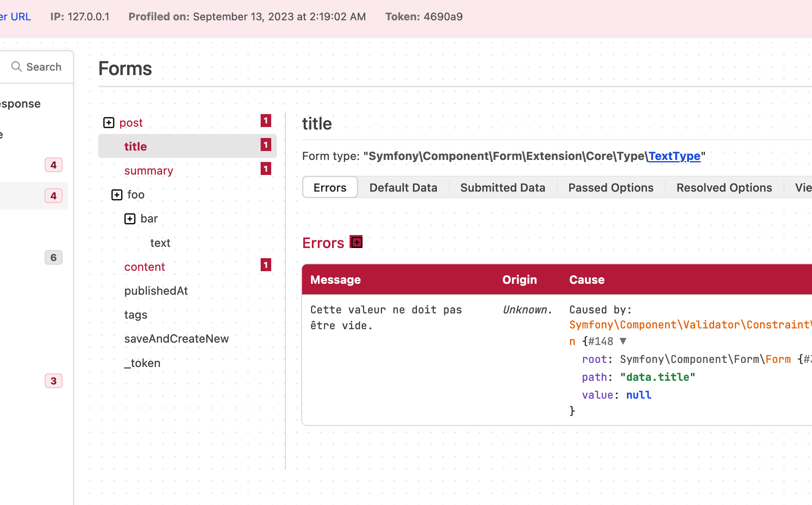Switch to the Submitted Data tab
The height and width of the screenshot is (505, 812).
coord(503,187)
